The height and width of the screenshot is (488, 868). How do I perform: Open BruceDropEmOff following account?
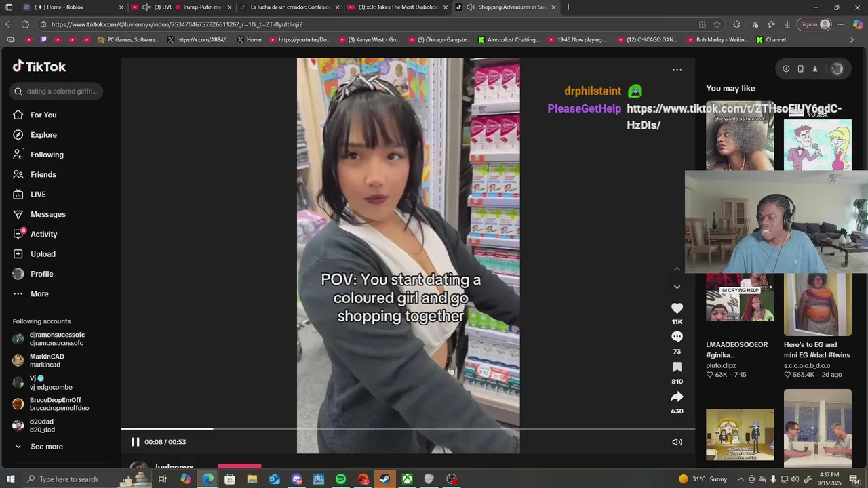51,404
